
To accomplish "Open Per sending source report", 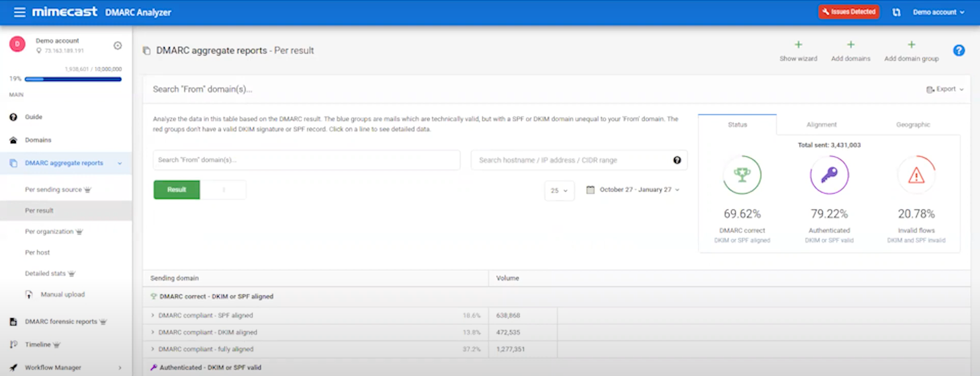I will click(x=53, y=190).
